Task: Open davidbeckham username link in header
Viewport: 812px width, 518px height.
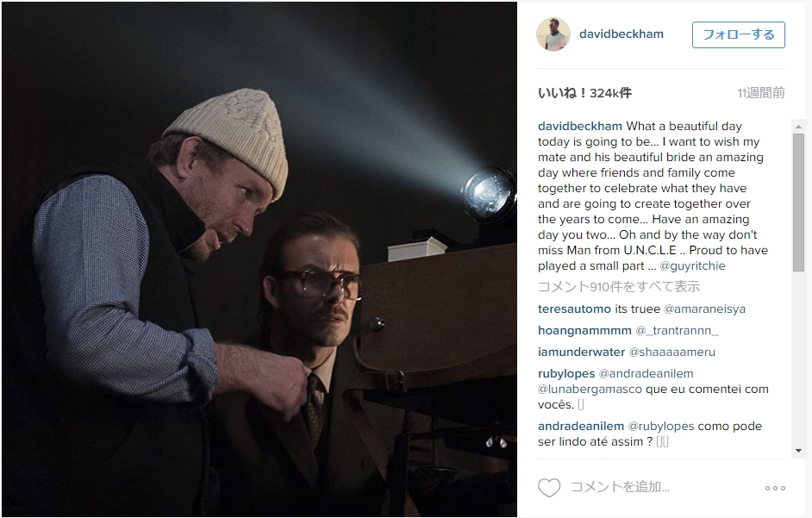Action: click(x=621, y=34)
